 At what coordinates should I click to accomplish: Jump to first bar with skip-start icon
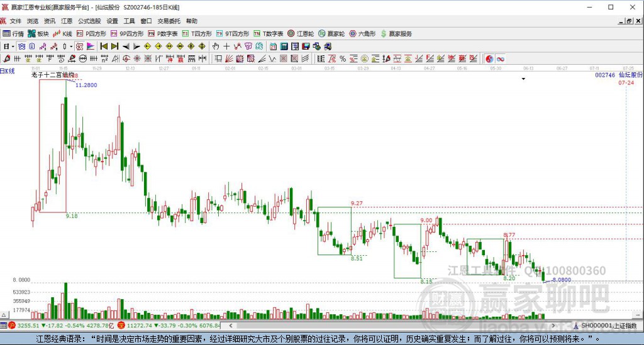point(104,47)
